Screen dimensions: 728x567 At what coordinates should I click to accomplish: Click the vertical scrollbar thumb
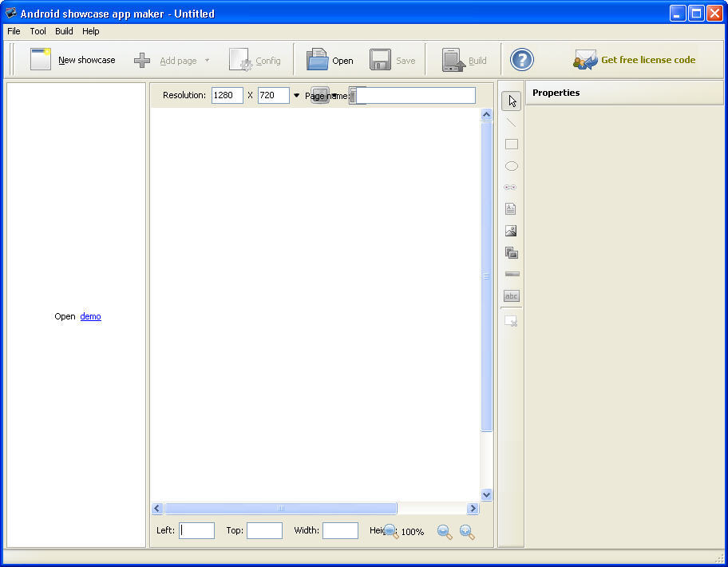486,276
